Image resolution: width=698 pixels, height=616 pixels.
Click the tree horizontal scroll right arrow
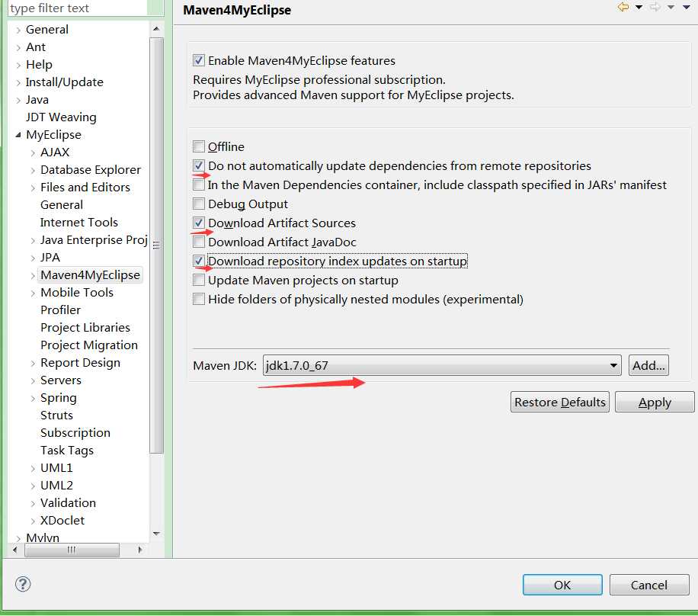[x=139, y=550]
